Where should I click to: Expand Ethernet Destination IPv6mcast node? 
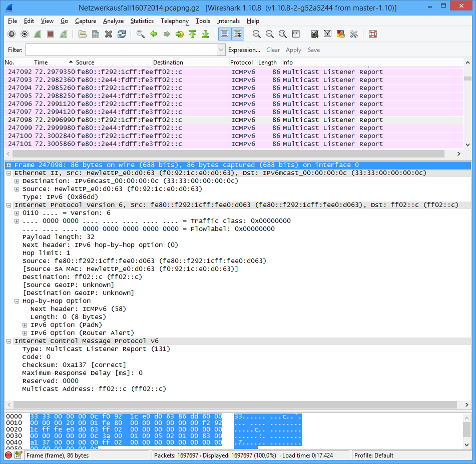pos(17,181)
